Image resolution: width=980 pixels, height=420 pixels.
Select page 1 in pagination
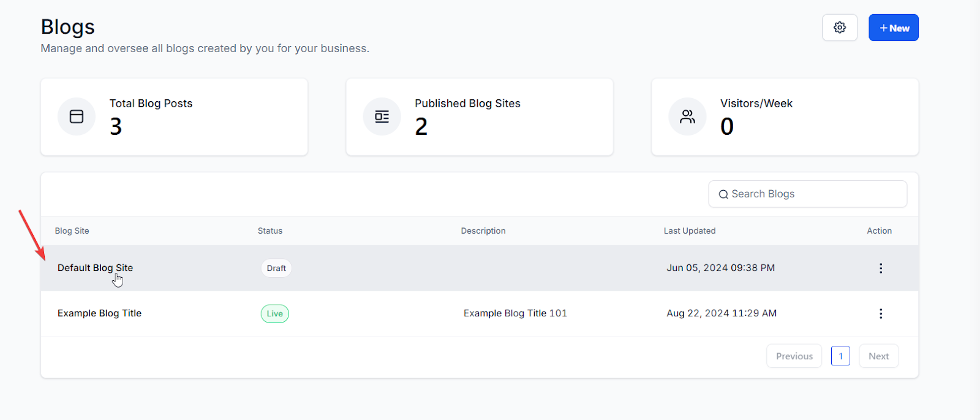840,356
